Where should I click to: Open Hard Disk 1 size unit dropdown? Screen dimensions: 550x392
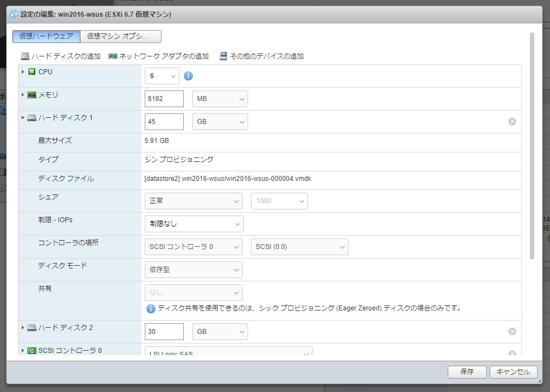point(220,122)
